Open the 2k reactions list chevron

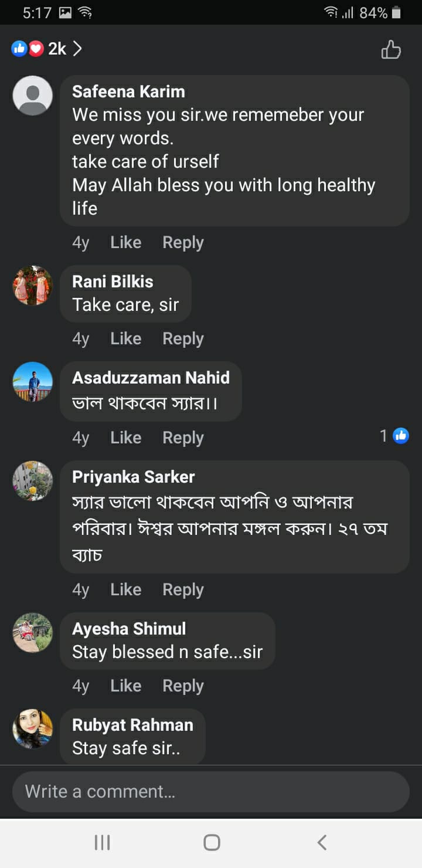point(77,49)
